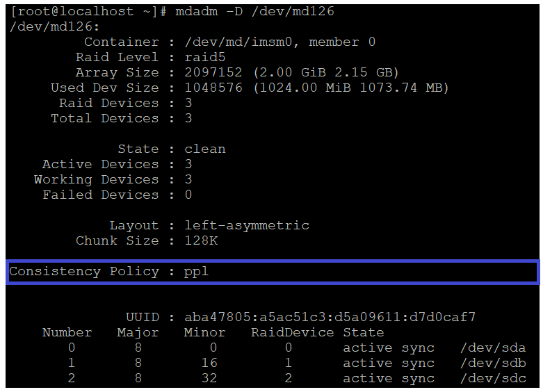The image size is (543, 392).
Task: Click the Major column header
Action: (x=138, y=332)
